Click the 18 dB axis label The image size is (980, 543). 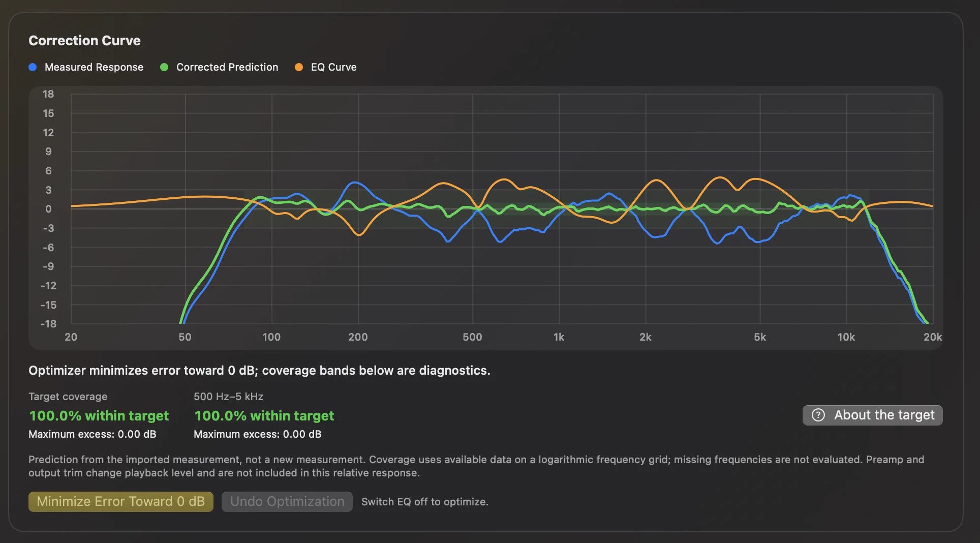click(x=48, y=94)
